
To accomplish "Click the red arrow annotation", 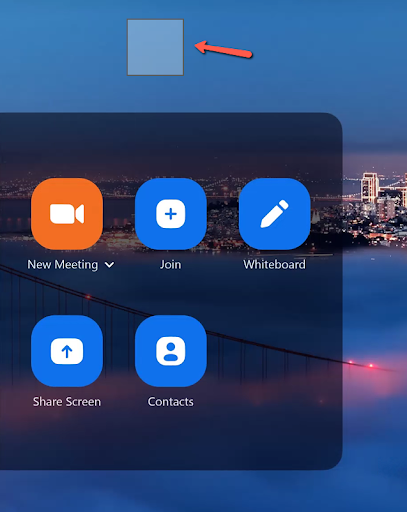I will (x=223, y=50).
